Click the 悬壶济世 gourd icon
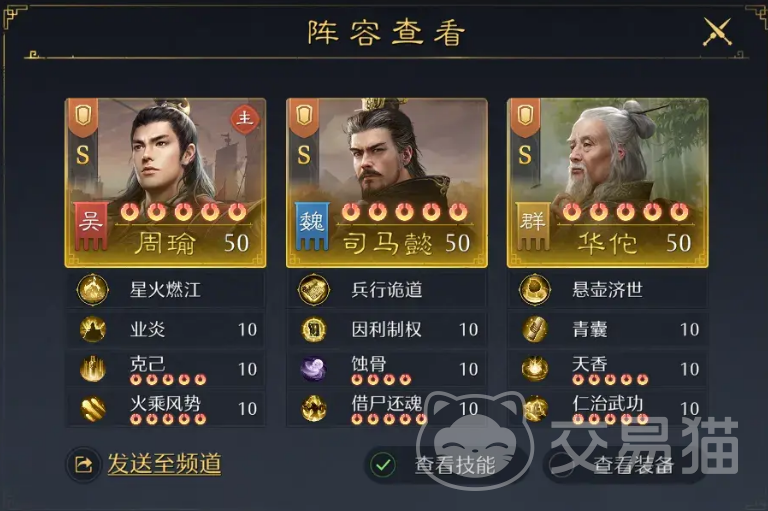The image size is (768, 511). pos(535,290)
